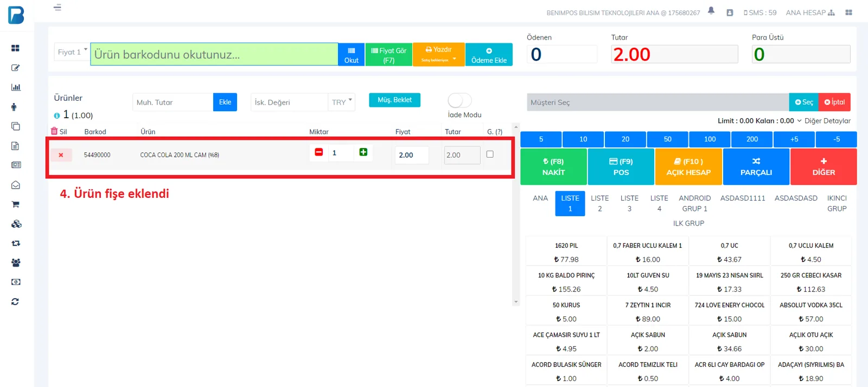Viewport: 868px width, 387px height.
Task: Open the ILK GRUP tab
Action: click(688, 223)
